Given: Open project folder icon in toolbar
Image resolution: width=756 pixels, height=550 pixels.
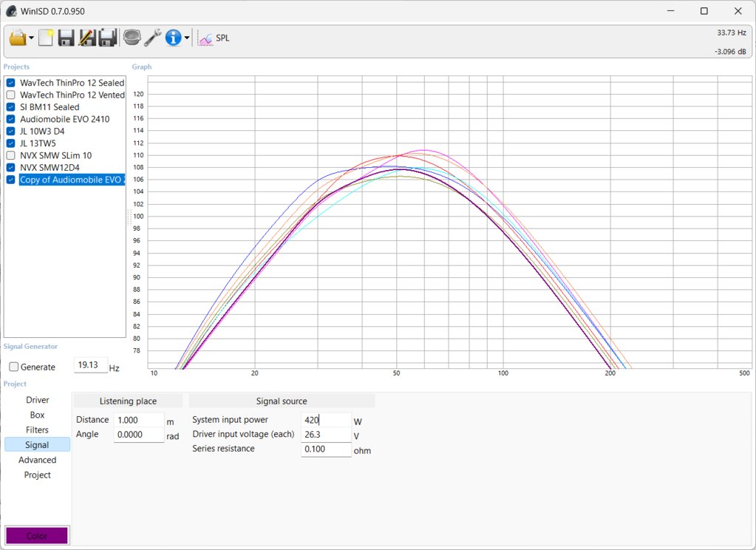Looking at the screenshot, I should click(18, 38).
